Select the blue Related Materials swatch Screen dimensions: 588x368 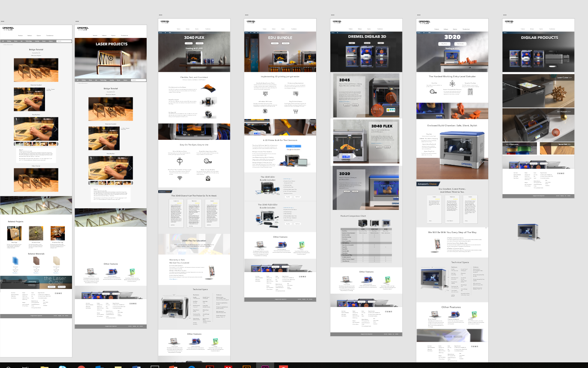click(x=15, y=261)
